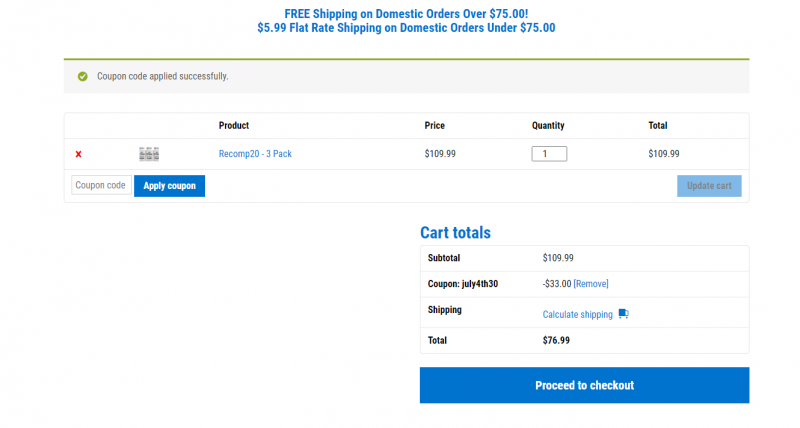The image size is (800, 428).
Task: Select the $76.99 order total
Action: 556,340
